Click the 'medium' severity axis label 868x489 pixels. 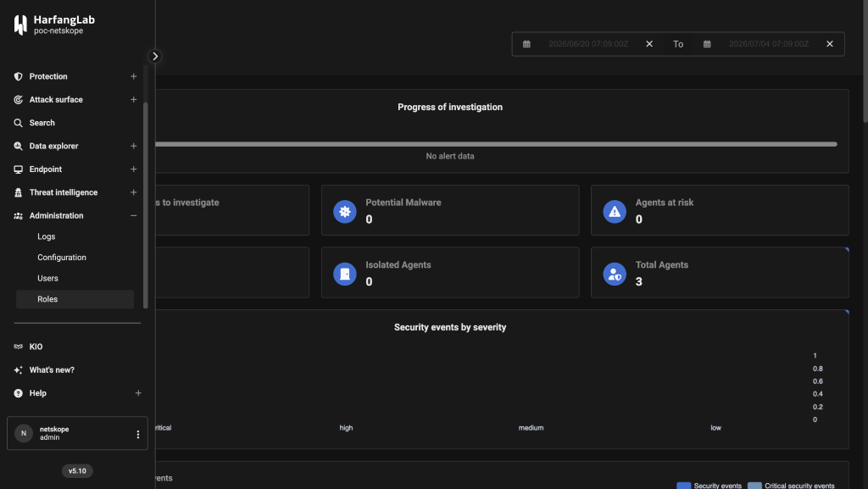click(531, 428)
